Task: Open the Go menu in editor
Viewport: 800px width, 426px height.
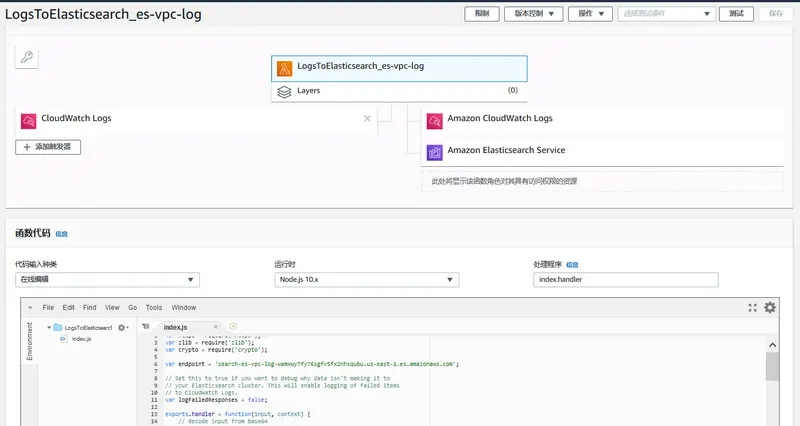Action: click(133, 308)
